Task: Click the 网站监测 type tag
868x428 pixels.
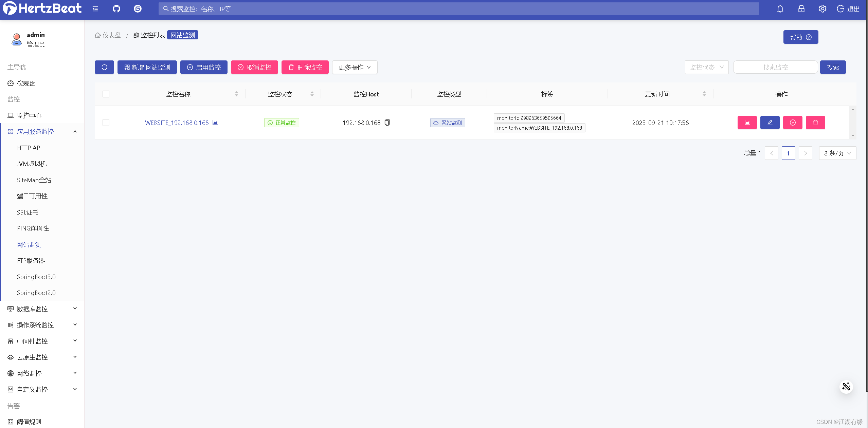Action: coord(448,123)
